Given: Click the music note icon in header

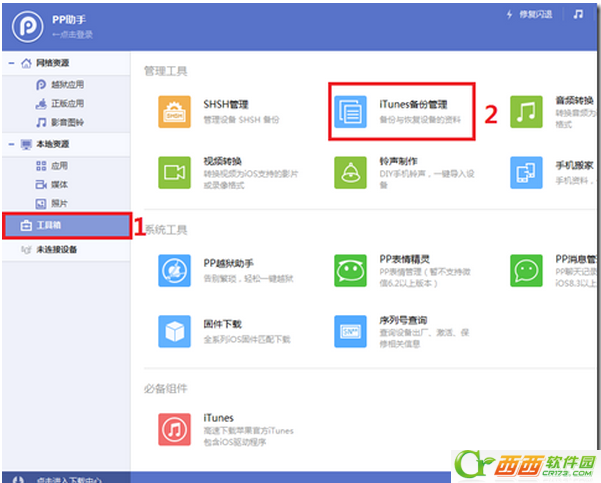Looking at the screenshot, I should pos(578,15).
